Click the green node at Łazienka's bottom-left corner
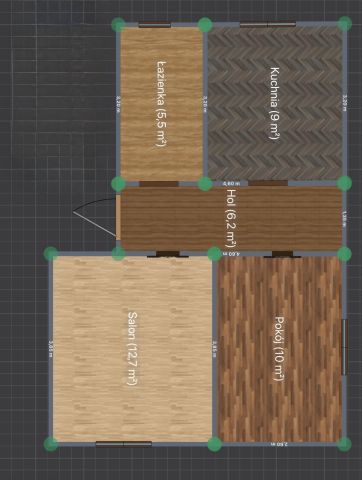362x480 pixels. tap(118, 184)
